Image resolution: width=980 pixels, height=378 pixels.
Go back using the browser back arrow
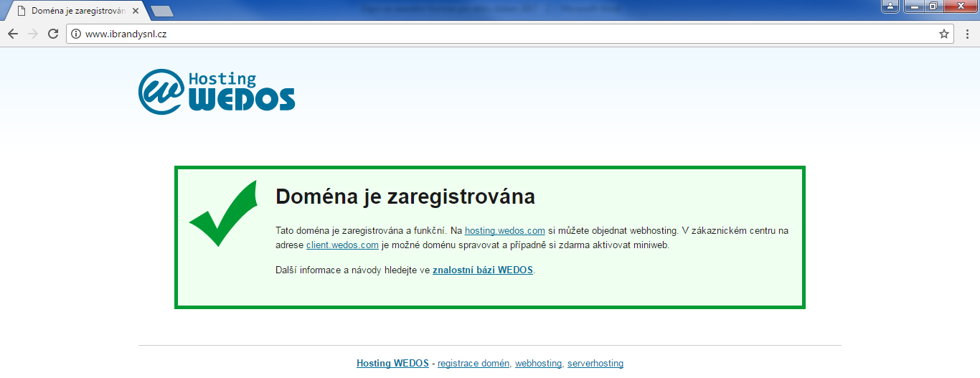pos(13,34)
